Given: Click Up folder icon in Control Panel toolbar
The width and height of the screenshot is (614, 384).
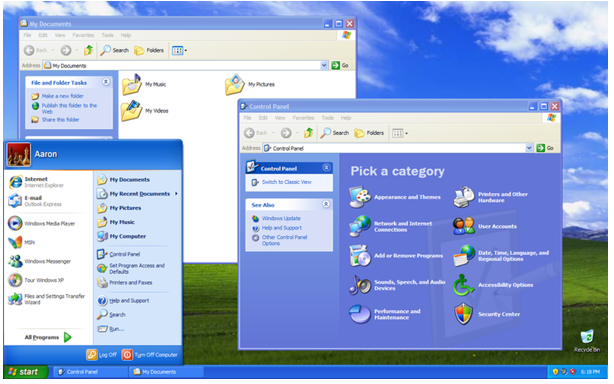Looking at the screenshot, I should [309, 133].
